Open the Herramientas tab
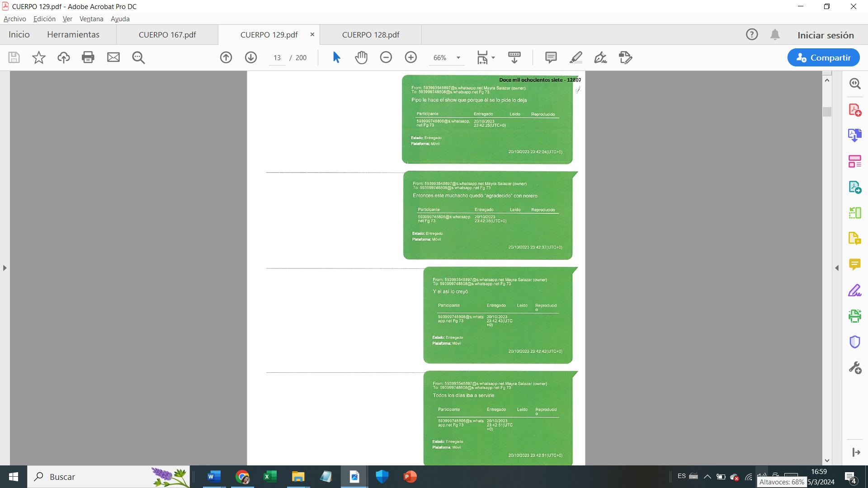Image resolution: width=868 pixels, height=488 pixels. pos(73,35)
